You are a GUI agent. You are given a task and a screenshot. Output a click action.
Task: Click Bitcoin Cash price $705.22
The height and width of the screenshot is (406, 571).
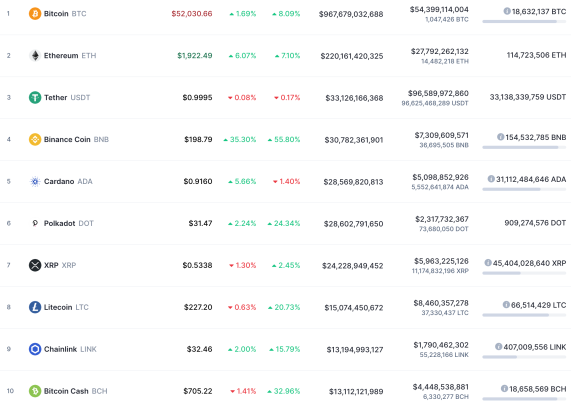point(198,391)
